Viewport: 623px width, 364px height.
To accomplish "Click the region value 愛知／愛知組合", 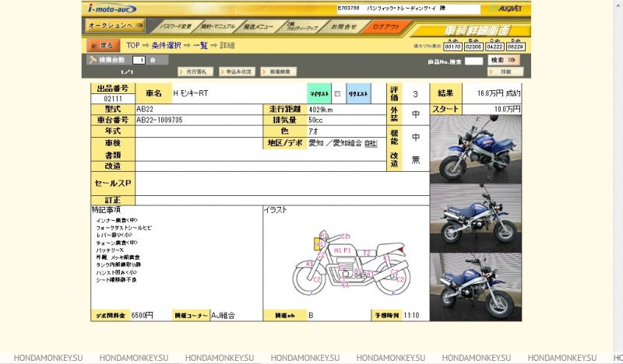I will coord(336,143).
